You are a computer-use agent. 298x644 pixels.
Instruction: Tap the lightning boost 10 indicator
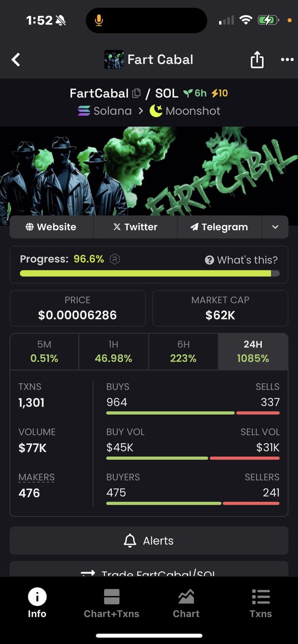point(219,93)
